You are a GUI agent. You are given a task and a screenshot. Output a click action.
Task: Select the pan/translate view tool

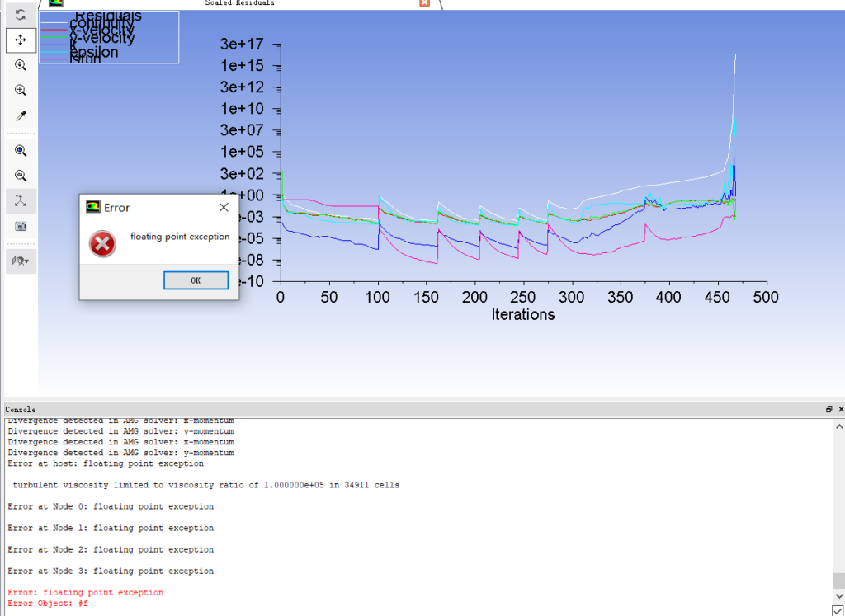21,40
